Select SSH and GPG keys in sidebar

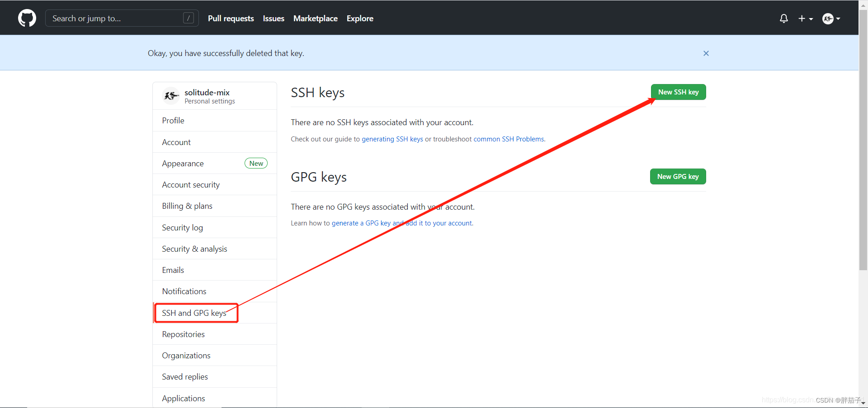(x=215, y=313)
